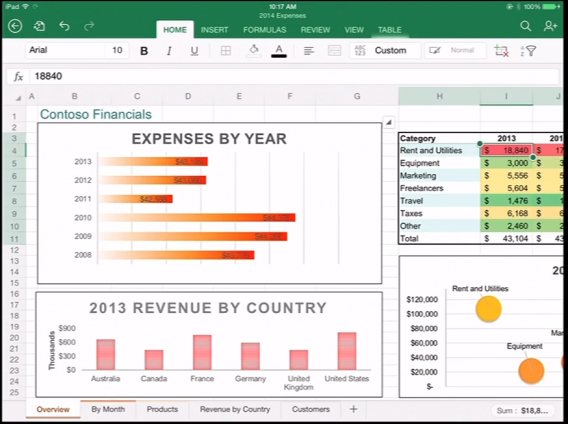Select the 2013 table header cell

click(506, 138)
